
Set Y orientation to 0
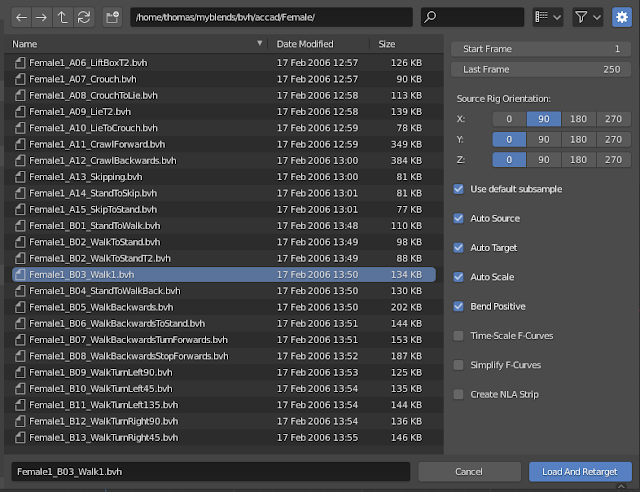pos(509,139)
